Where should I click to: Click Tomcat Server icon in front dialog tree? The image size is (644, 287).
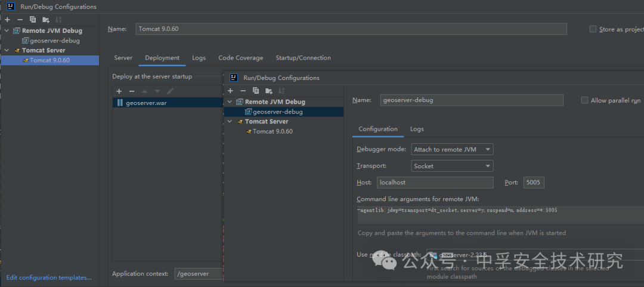click(240, 122)
